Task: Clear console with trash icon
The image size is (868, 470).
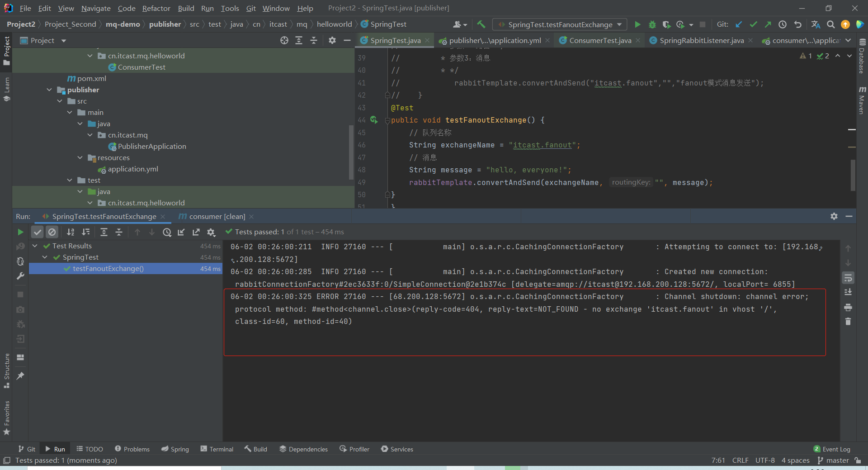Action: click(x=848, y=322)
